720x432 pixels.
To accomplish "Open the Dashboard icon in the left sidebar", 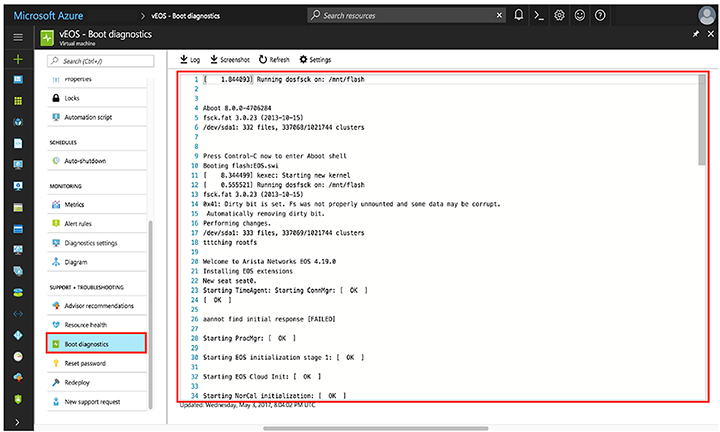I will pos(18,79).
